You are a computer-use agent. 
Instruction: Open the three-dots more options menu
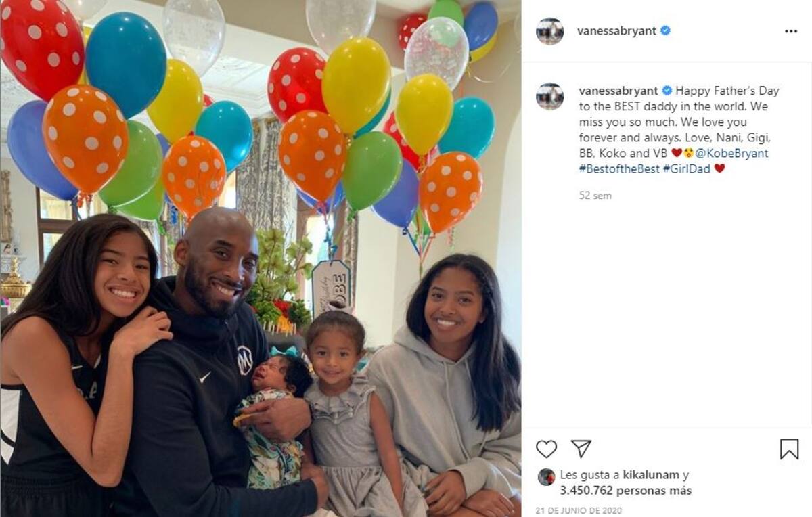point(790,31)
